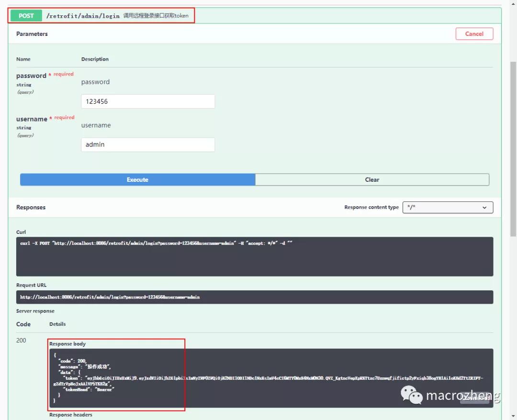Click the highlighted Response body JSON

[115, 378]
